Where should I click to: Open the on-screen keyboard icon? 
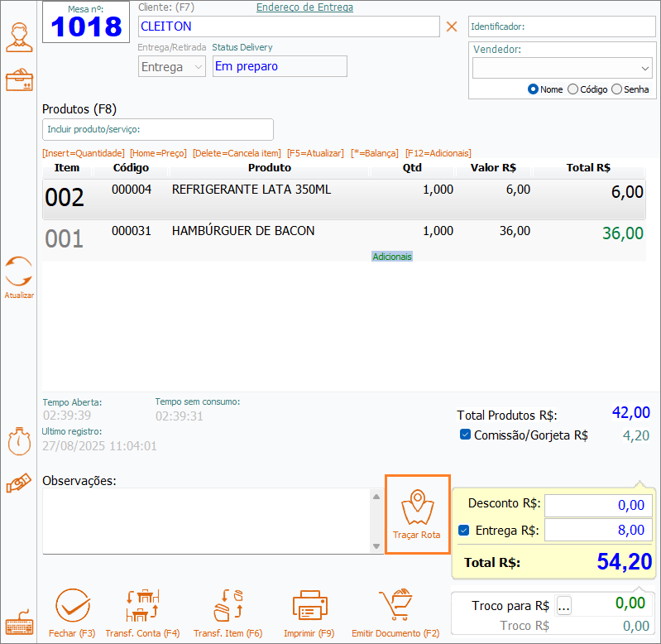point(19,625)
